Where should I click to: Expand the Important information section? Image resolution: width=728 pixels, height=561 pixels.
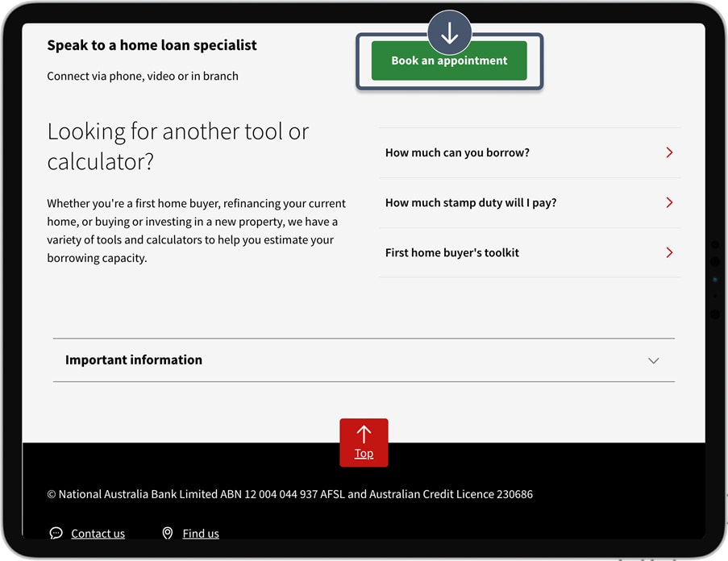tap(134, 360)
